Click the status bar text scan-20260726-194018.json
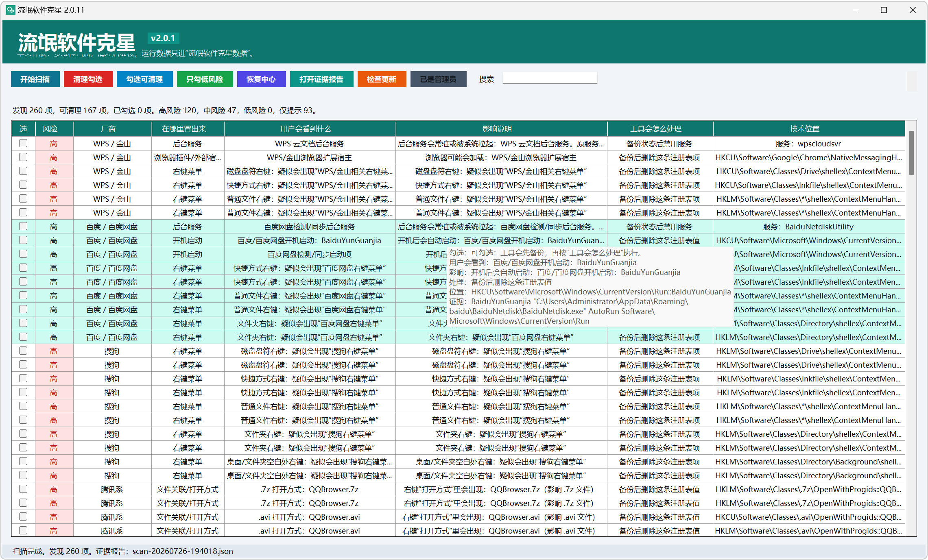 (183, 551)
